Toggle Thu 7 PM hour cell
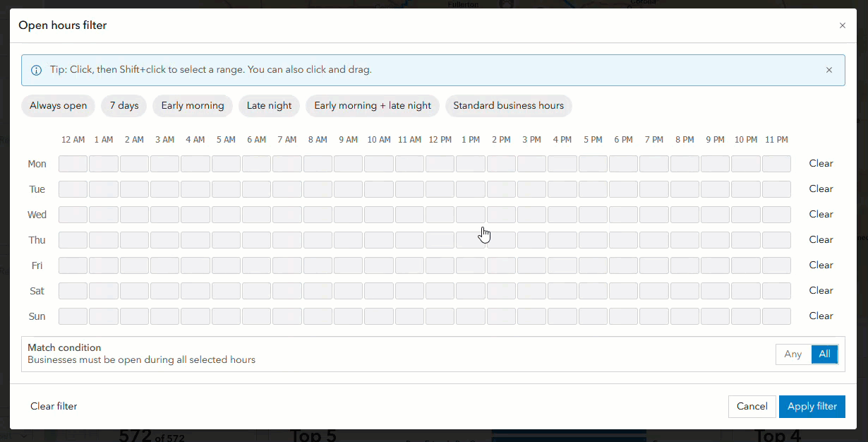This screenshot has width=868, height=442. (654, 240)
